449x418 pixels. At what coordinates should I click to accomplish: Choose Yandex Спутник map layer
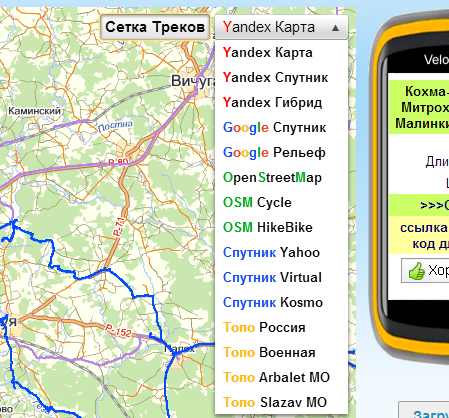point(282,78)
